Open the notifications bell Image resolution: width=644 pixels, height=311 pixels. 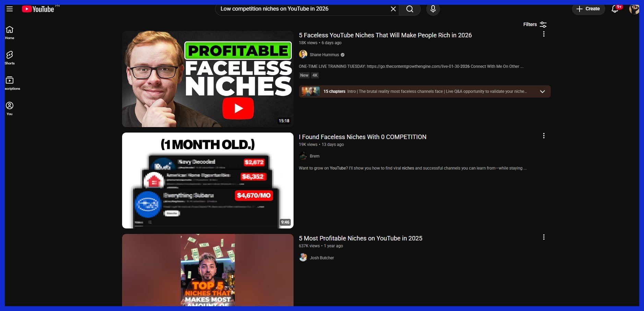pyautogui.click(x=615, y=9)
